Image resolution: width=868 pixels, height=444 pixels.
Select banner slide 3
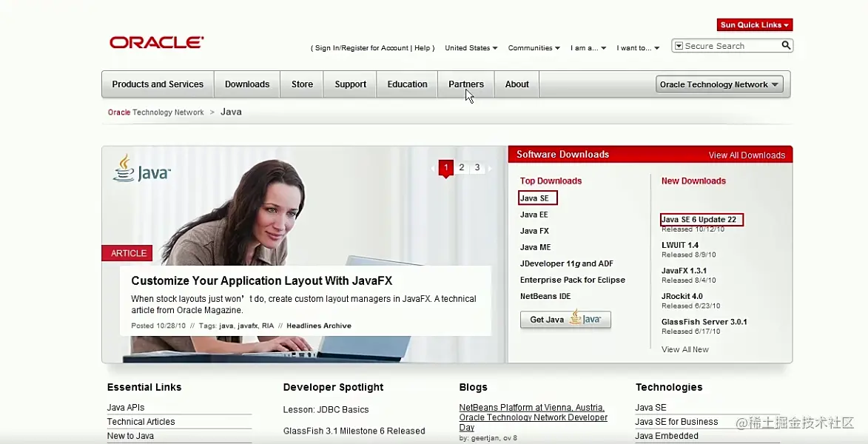point(477,168)
